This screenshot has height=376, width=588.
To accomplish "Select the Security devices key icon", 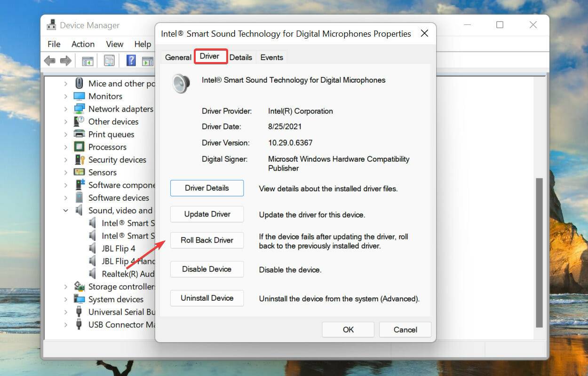I will click(79, 159).
